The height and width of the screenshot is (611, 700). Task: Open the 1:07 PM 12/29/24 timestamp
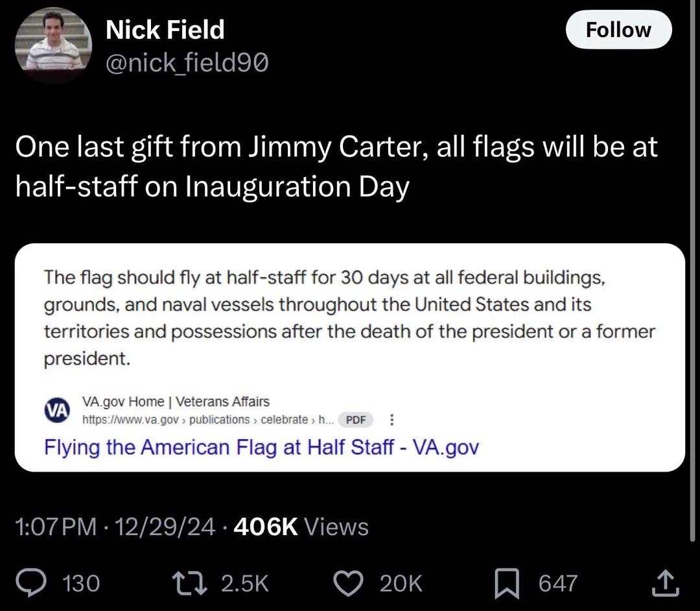pos(115,527)
